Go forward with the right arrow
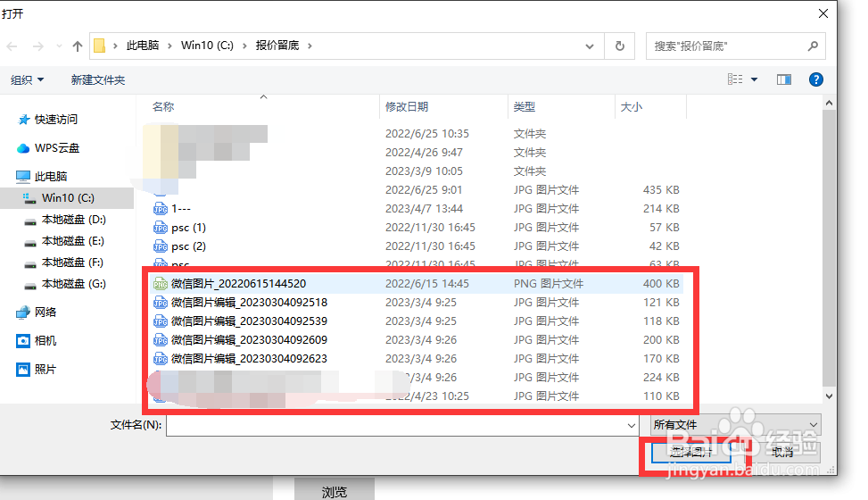The width and height of the screenshot is (868, 500). 37,46
